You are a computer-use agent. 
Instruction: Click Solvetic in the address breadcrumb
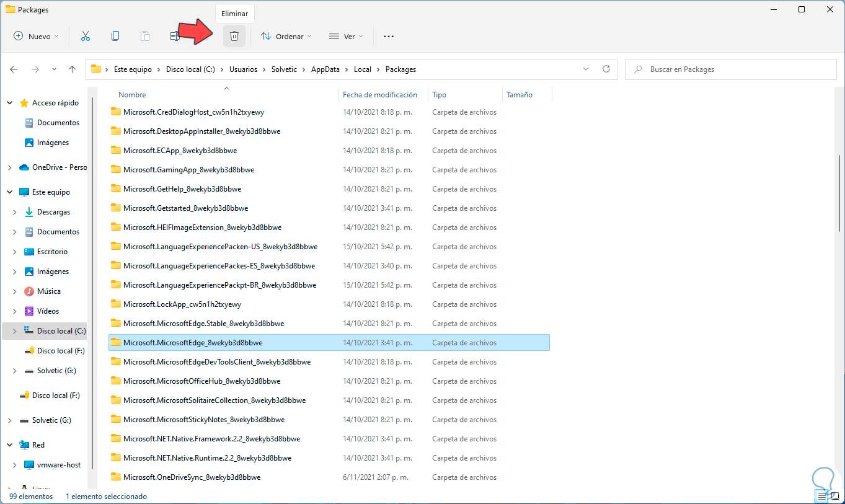coord(284,69)
